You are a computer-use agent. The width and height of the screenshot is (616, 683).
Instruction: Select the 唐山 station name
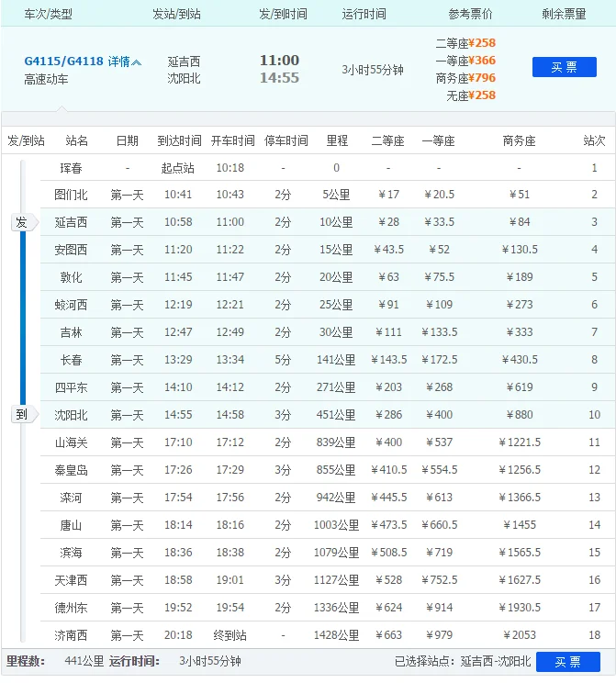71,525
